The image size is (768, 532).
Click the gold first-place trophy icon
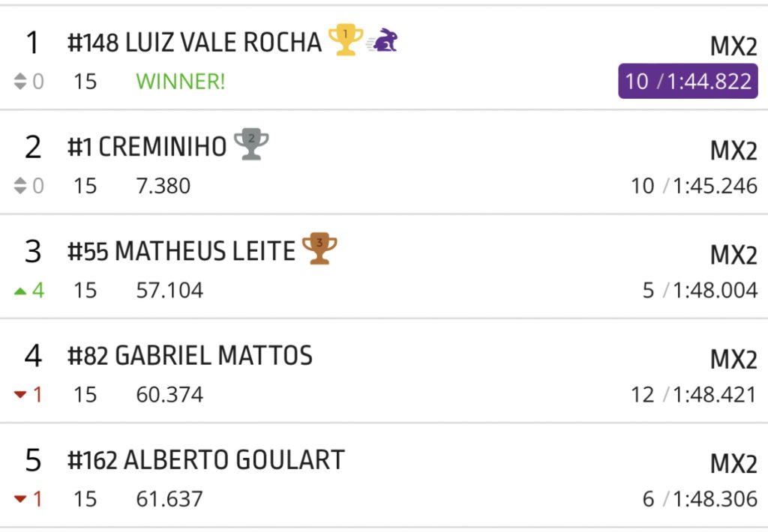[346, 39]
